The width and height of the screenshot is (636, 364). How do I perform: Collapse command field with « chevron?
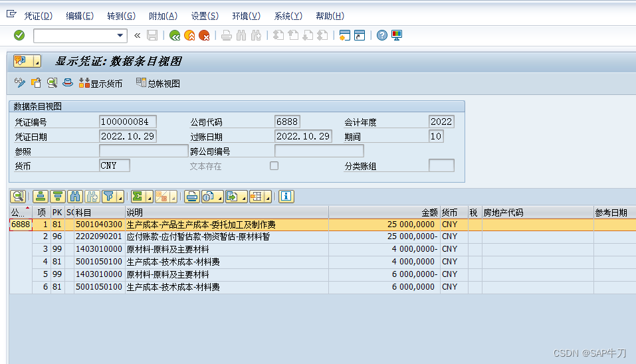point(137,36)
